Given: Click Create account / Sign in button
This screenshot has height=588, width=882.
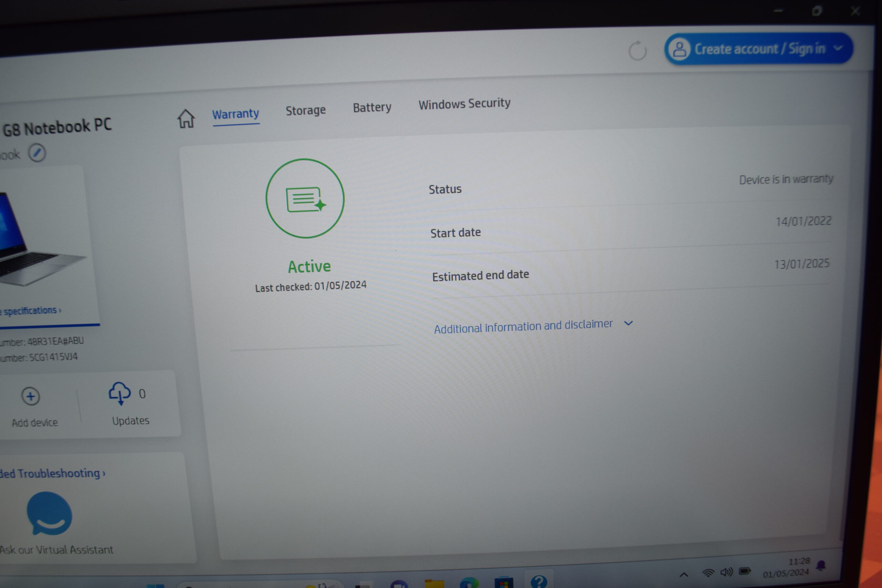Looking at the screenshot, I should click(x=758, y=49).
